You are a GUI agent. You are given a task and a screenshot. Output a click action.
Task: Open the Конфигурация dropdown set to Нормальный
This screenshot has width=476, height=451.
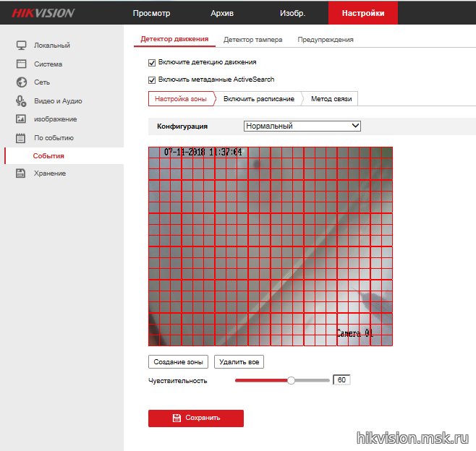[302, 126]
